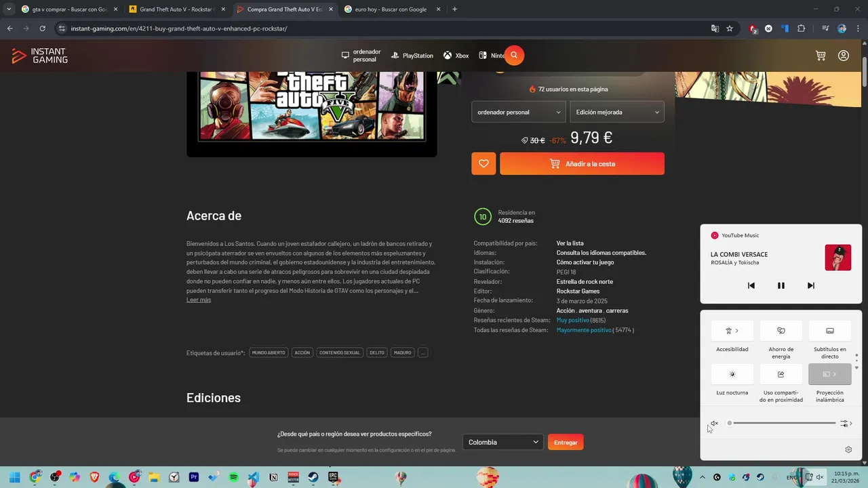
Task: Open Epic Games launcher from the taskbar
Action: click(333, 477)
